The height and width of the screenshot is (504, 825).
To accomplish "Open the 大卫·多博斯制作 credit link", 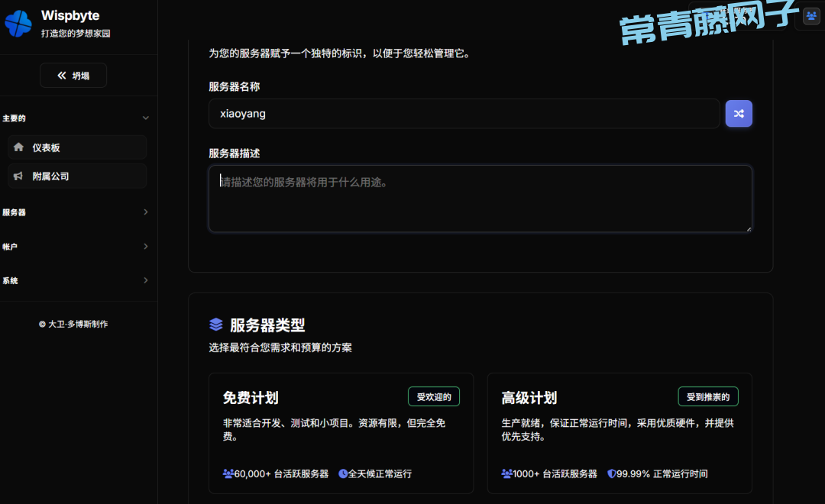I will click(x=74, y=324).
